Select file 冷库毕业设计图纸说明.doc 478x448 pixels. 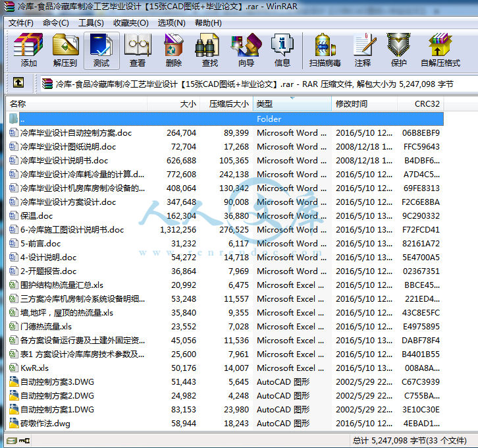[x=68, y=147]
